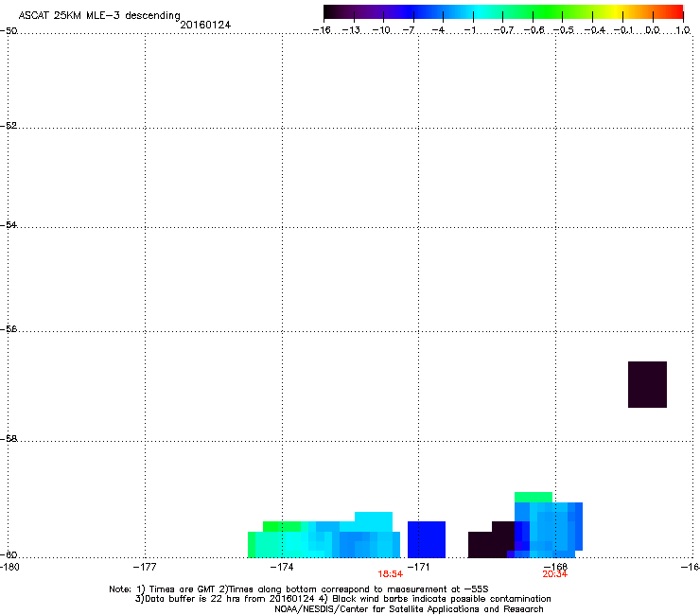Click the -13 color bar label

click(x=351, y=30)
